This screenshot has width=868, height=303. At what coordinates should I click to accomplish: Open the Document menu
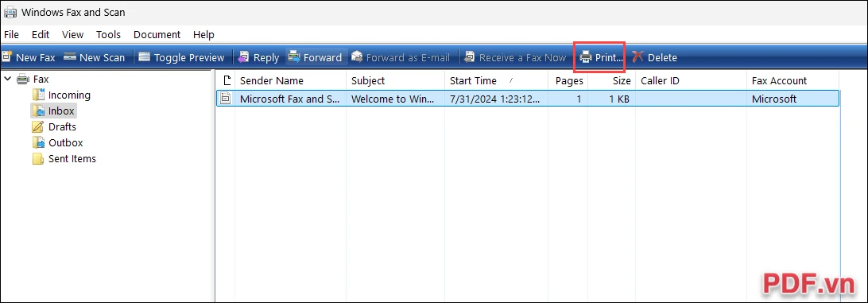pyautogui.click(x=157, y=34)
